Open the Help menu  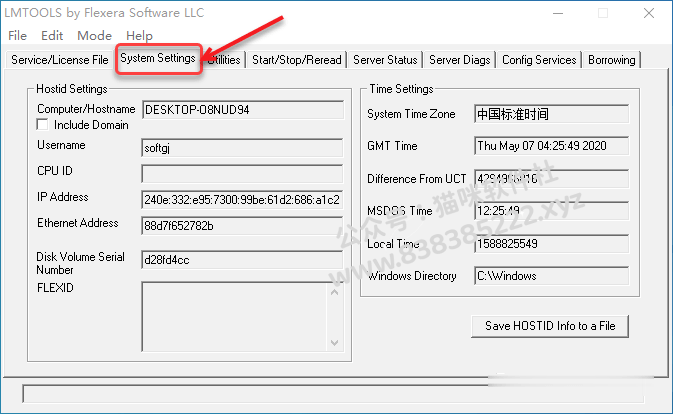[x=139, y=36]
